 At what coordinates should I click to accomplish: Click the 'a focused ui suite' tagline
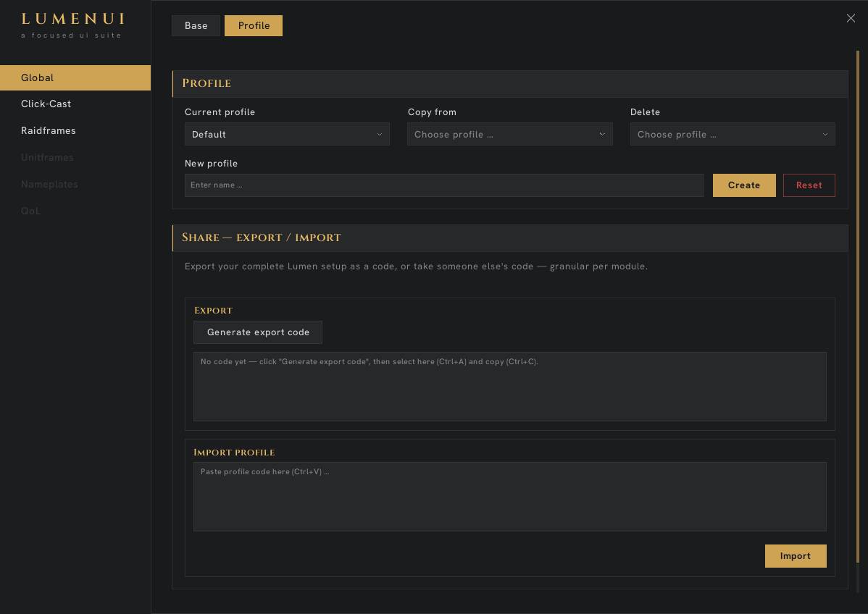pos(71,35)
